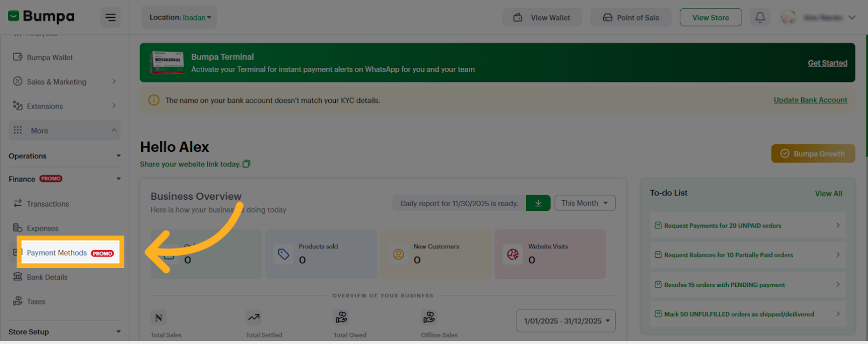Viewport: 868px width, 344px height.
Task: Open the notifications bell
Action: (x=760, y=17)
